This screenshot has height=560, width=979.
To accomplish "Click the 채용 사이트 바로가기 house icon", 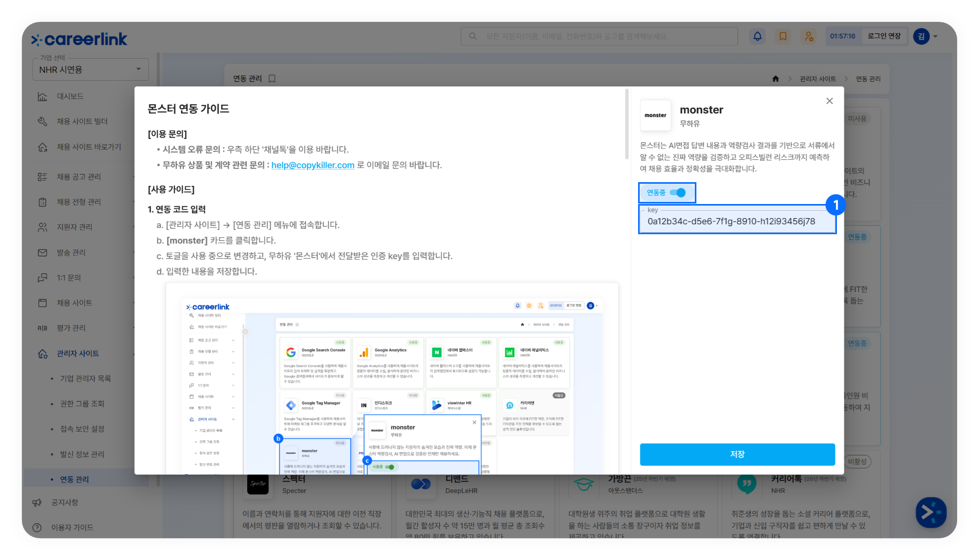I will coord(43,147).
